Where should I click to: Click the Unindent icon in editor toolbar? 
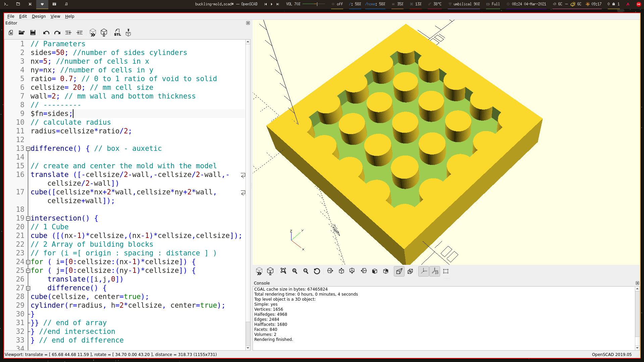tap(68, 33)
